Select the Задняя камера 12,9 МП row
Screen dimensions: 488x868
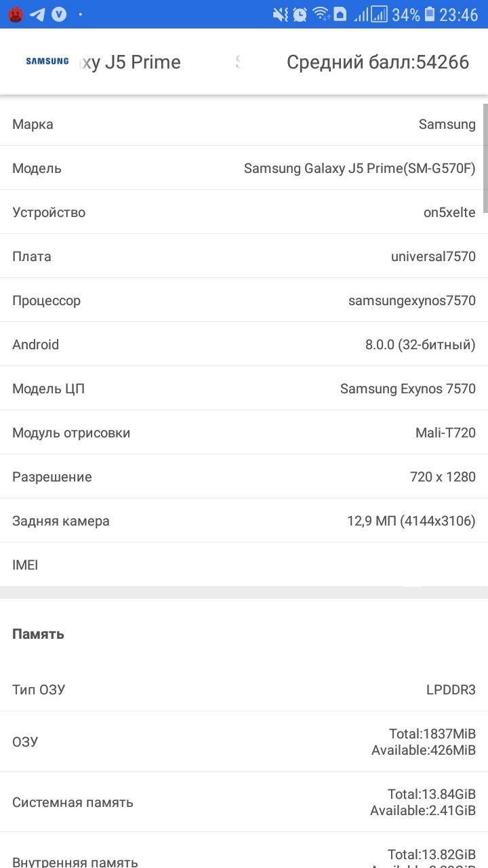pyautogui.click(x=244, y=521)
